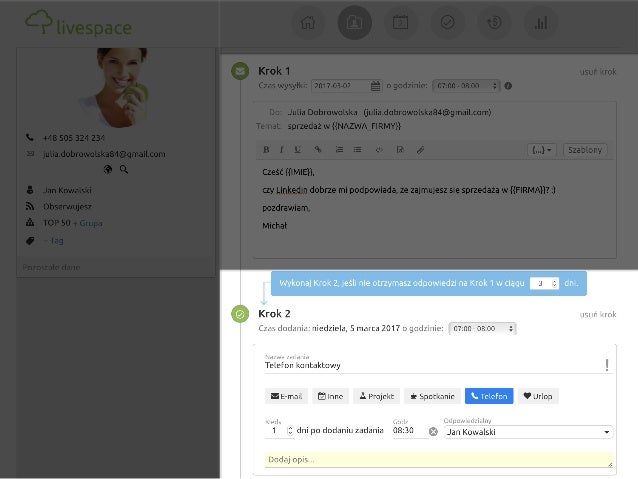Click Jan Kowalski owner in contact panel
The height and width of the screenshot is (479, 638).
[x=67, y=190]
